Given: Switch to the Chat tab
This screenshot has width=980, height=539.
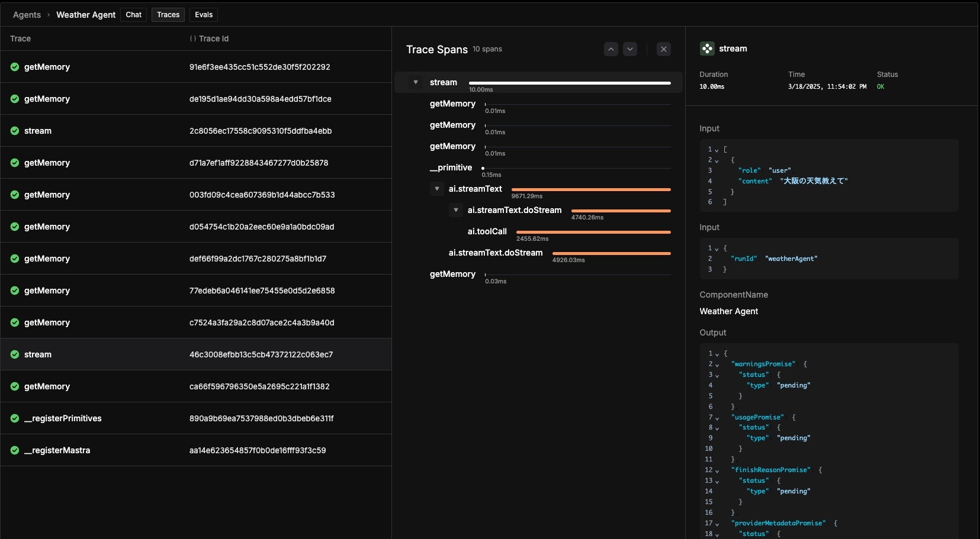Looking at the screenshot, I should tap(134, 15).
